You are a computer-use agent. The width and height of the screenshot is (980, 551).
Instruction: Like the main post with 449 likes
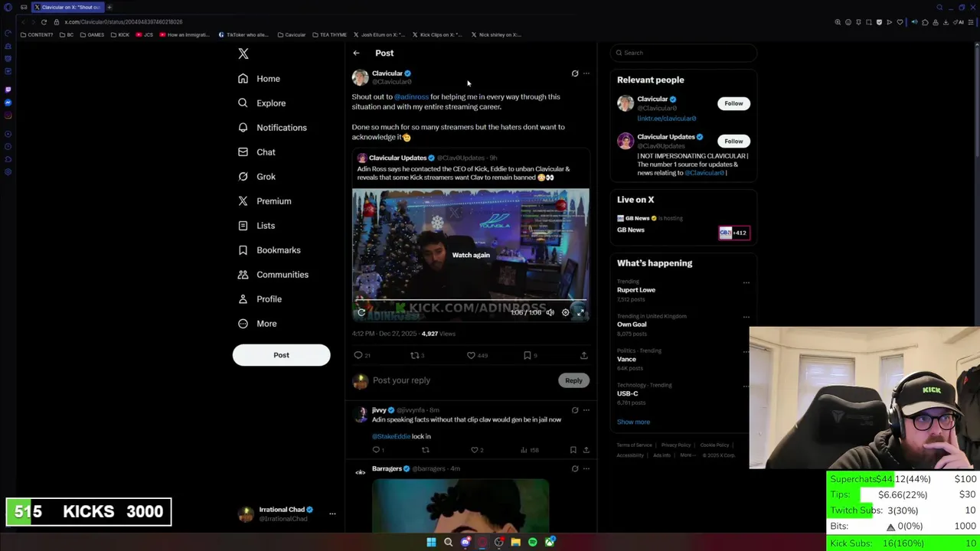477,355
